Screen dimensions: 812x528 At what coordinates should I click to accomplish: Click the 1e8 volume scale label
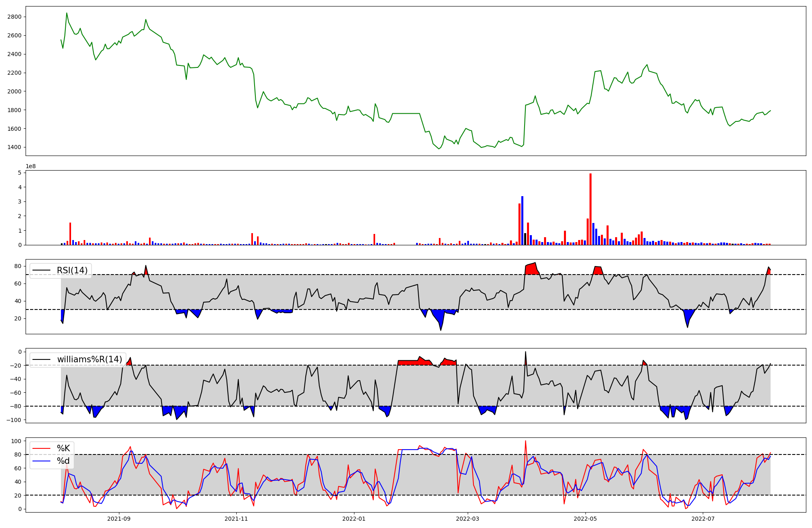(x=31, y=166)
